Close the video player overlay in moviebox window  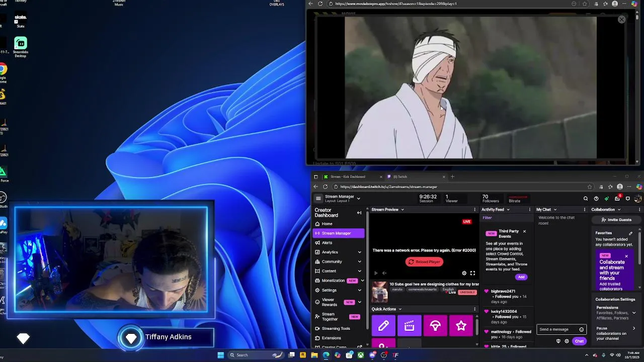coord(622,20)
